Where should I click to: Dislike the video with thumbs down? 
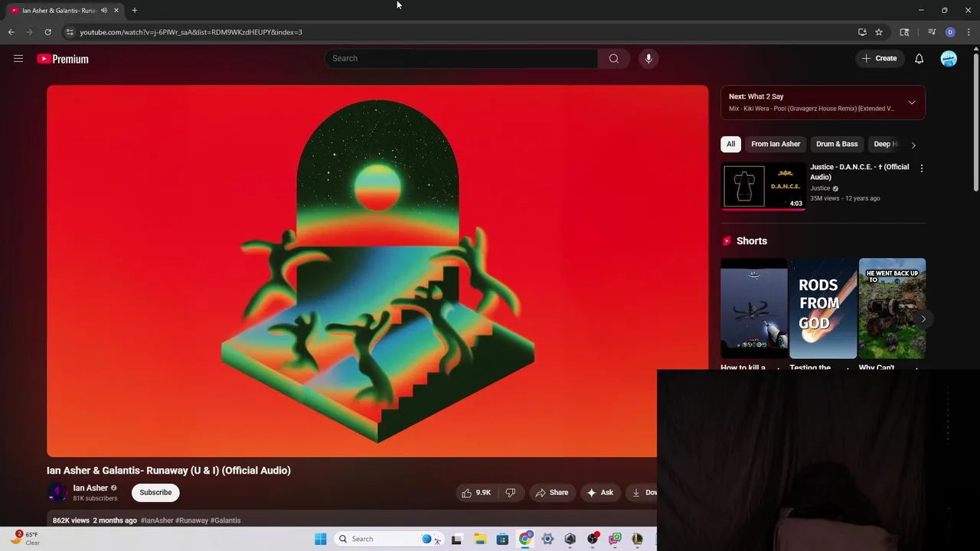click(511, 493)
